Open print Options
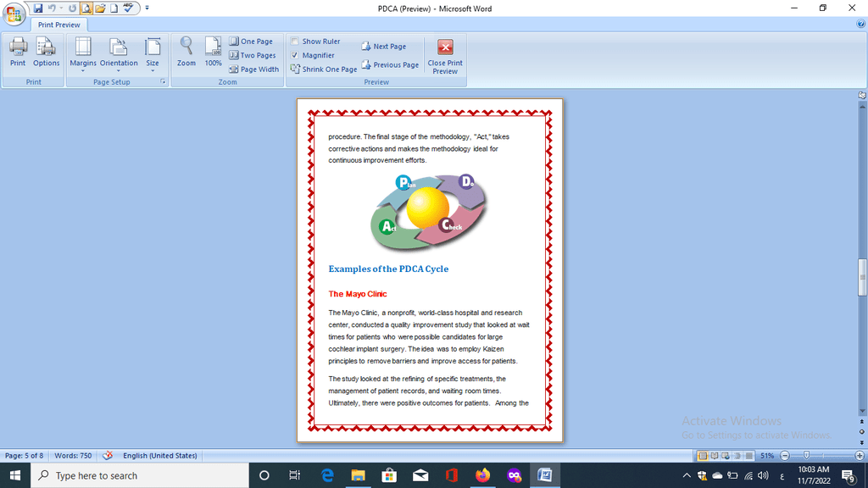This screenshot has height=488, width=868. coord(46,52)
